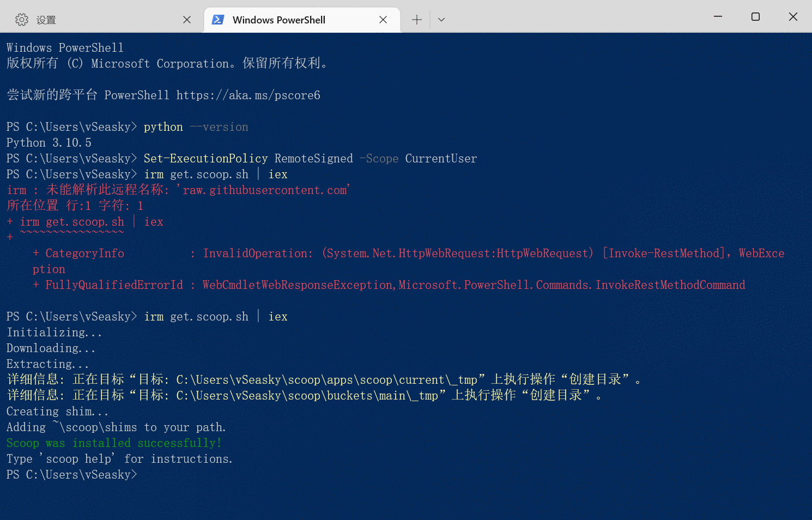Screen dimensions: 812x520
Task: Click the PowerShell icon on the tab
Action: 218,20
